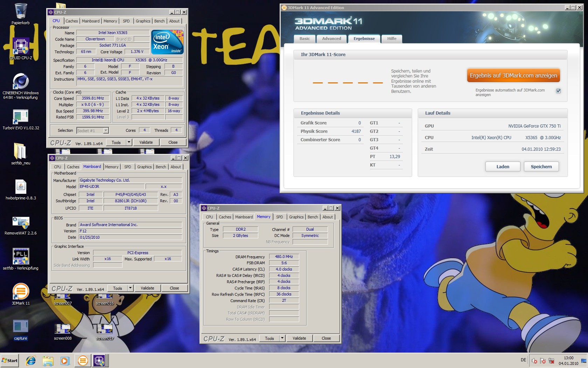Open SPD tab in top CPU-Z window
This screenshot has width=588, height=368.
click(x=126, y=21)
